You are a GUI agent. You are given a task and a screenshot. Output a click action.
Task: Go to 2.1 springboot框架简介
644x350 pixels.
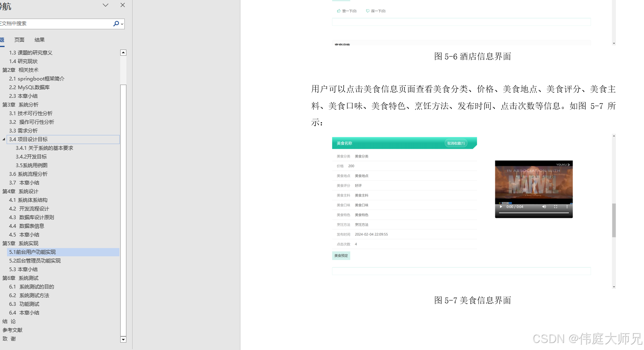[37, 78]
